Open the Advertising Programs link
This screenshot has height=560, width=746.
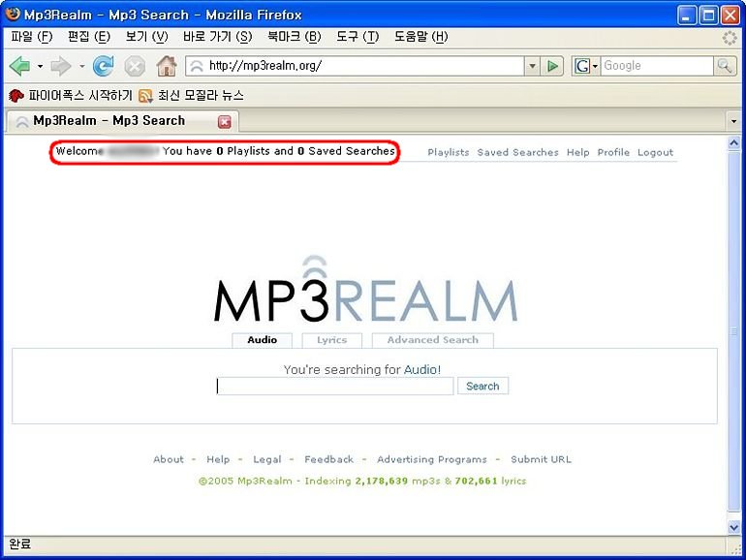[x=432, y=459]
